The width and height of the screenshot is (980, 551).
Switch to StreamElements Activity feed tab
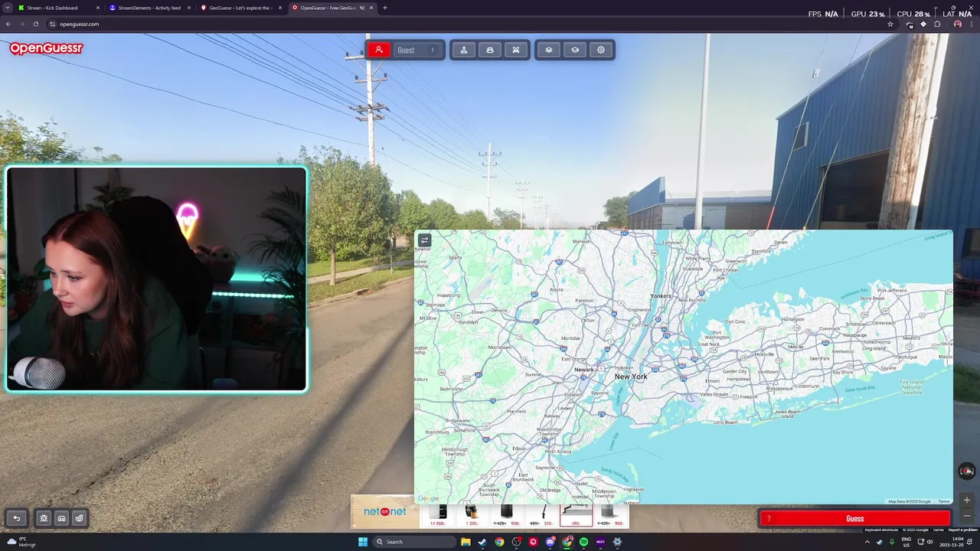coord(149,8)
